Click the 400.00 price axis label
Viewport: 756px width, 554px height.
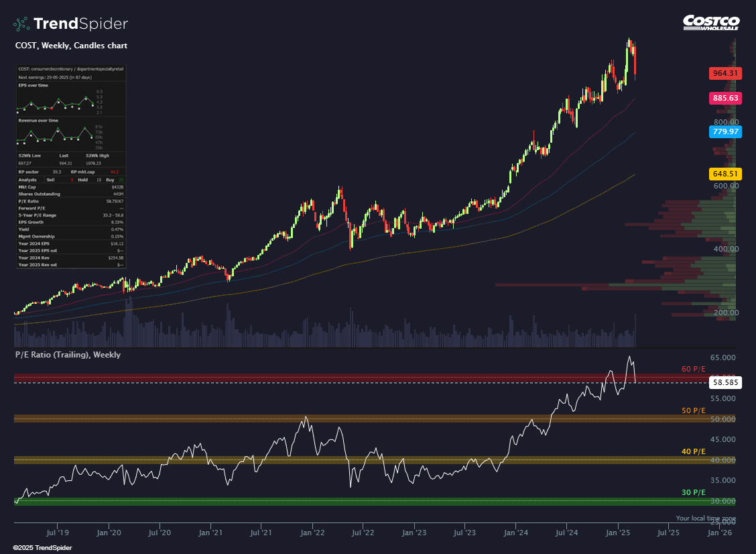[726, 249]
